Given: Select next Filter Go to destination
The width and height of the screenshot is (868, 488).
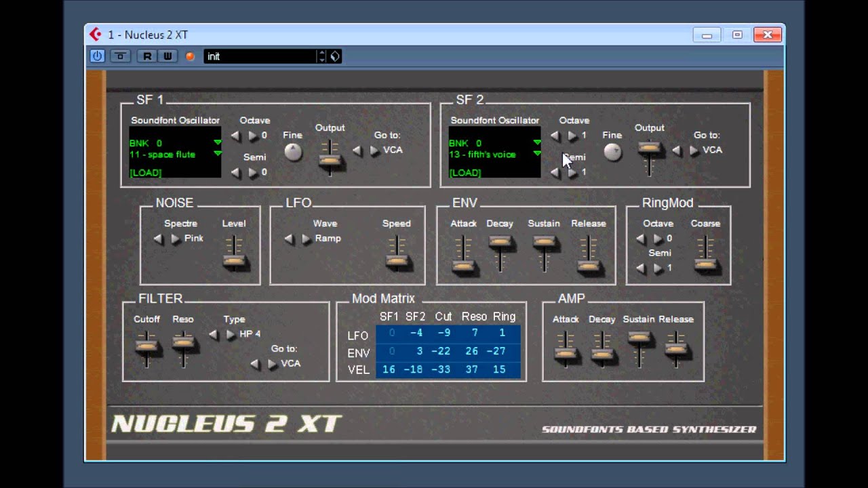Looking at the screenshot, I should [273, 364].
